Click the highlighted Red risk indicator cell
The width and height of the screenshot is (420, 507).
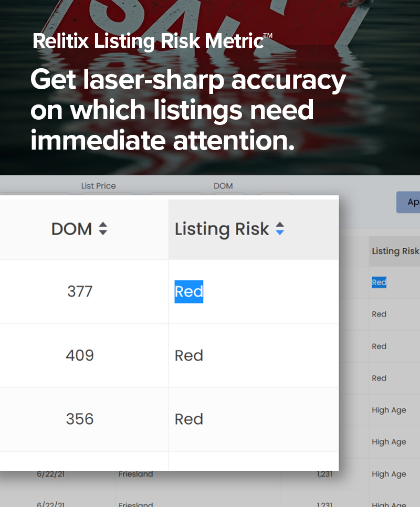point(188,292)
